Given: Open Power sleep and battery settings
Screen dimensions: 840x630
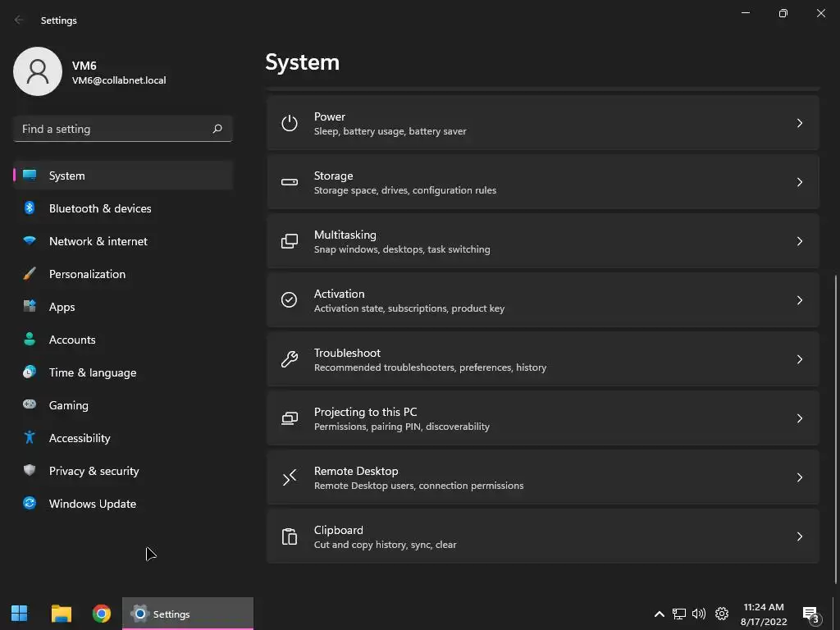Looking at the screenshot, I should (x=543, y=123).
